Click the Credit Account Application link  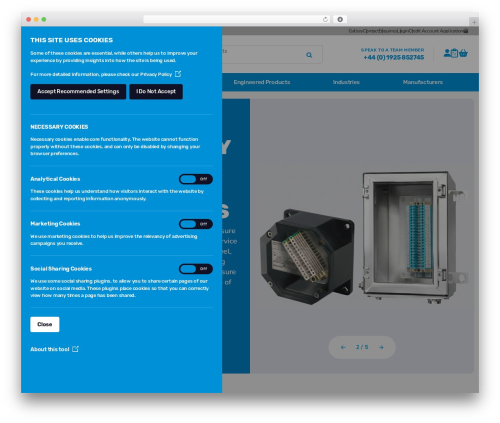point(437,31)
